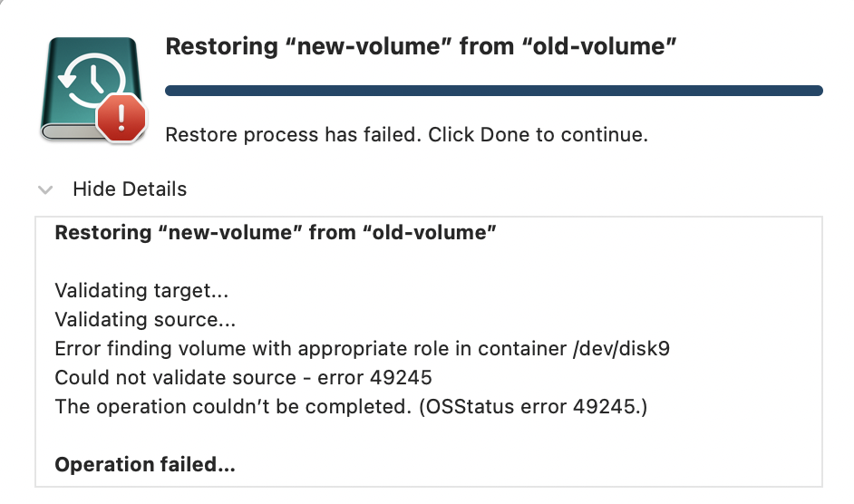Click the Hide Details label

pyautogui.click(x=130, y=189)
